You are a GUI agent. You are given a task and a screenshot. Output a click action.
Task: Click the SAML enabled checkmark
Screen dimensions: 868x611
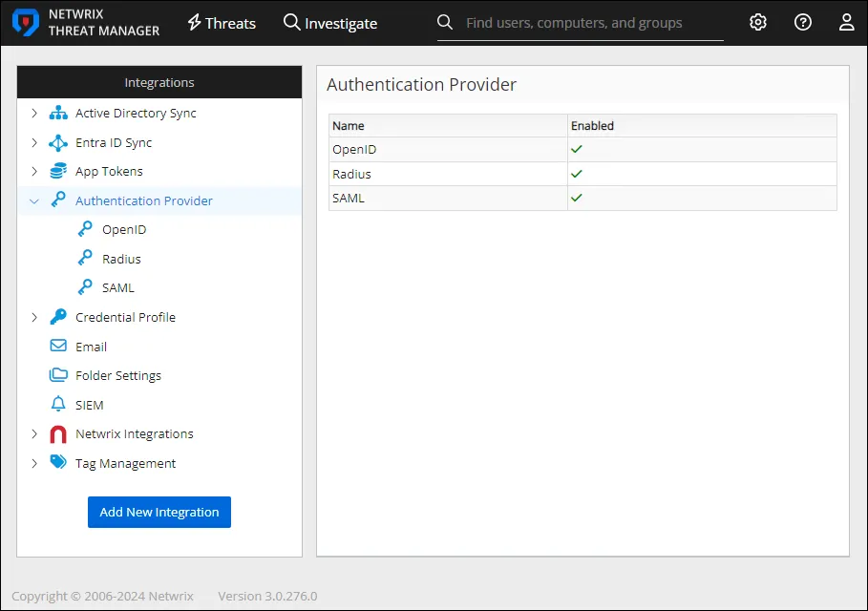click(576, 198)
